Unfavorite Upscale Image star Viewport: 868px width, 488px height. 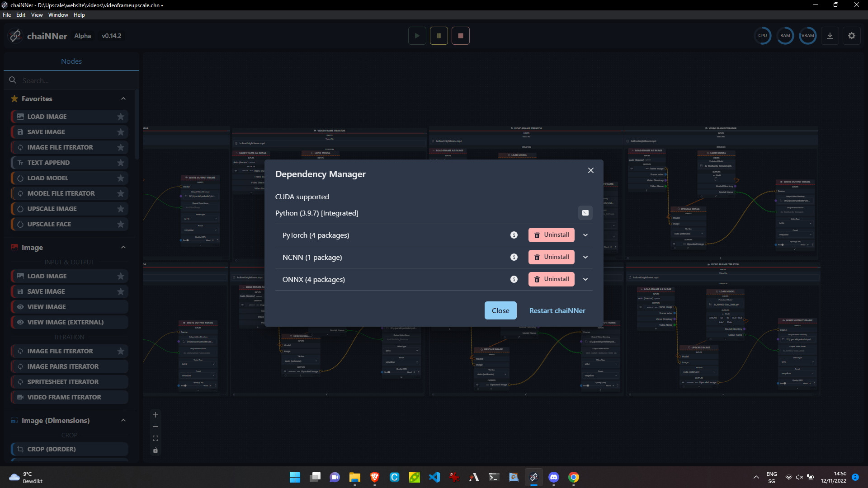tap(120, 209)
